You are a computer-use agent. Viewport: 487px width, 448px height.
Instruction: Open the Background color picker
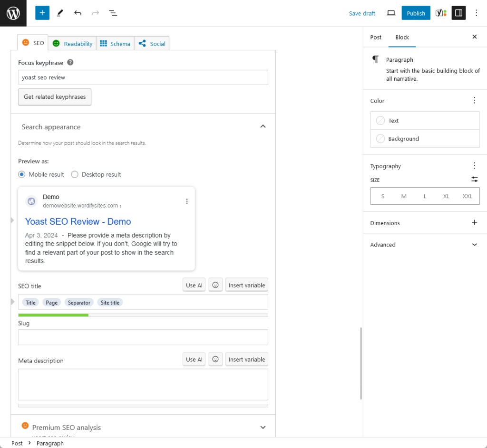425,139
